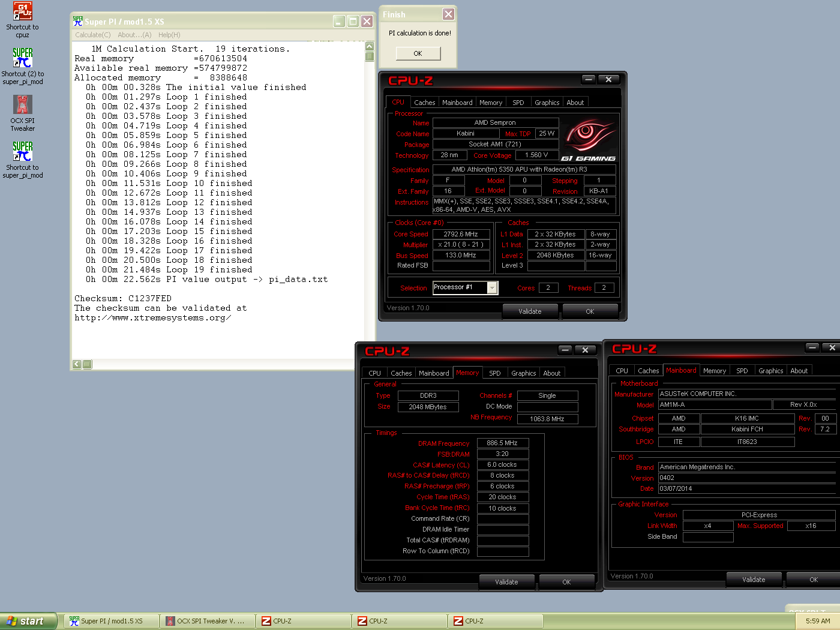840x630 pixels.
Task: Switch to CPU tab in CPU-Z Memory window
Action: pos(375,373)
